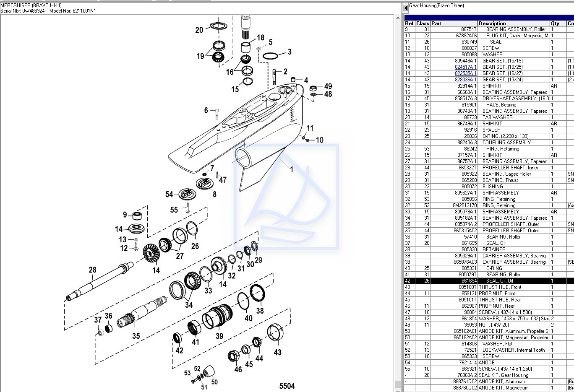Click the left arrow beside Gear Housing title

(406, 8)
